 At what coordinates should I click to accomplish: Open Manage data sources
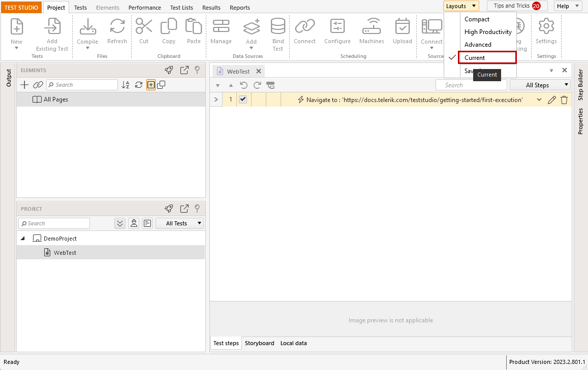pyautogui.click(x=221, y=26)
